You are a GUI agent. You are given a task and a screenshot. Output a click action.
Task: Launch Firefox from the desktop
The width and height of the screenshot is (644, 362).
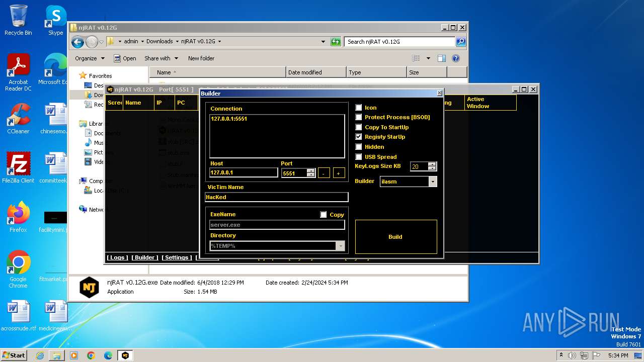pos(18,217)
